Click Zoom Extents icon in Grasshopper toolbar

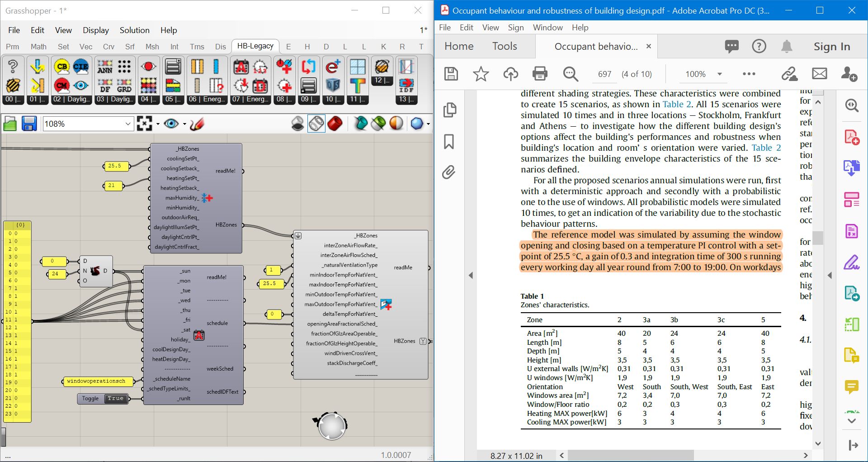pyautogui.click(x=144, y=124)
